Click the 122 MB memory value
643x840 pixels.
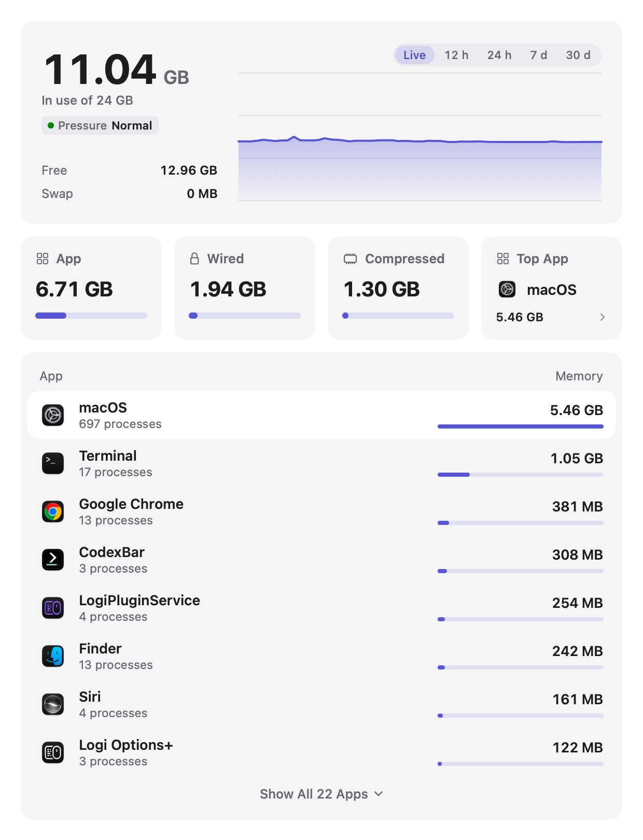pos(578,748)
